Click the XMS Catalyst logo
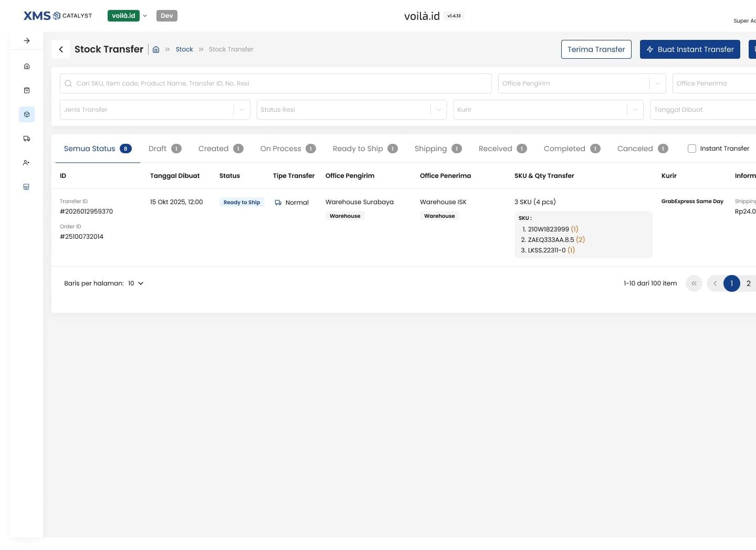Image resolution: width=756 pixels, height=550 pixels. click(58, 16)
